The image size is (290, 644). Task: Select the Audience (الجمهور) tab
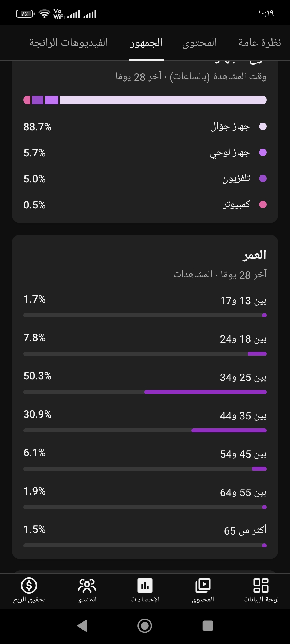coord(146,42)
